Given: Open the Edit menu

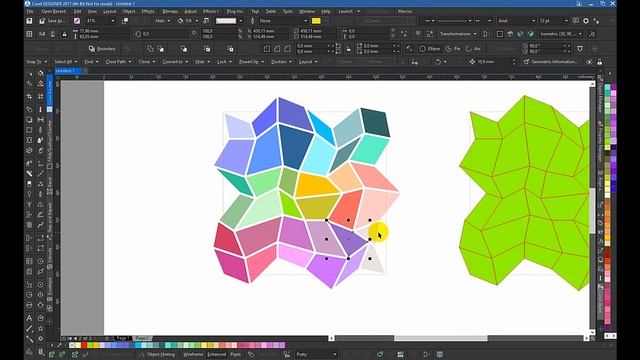Looking at the screenshot, I should [78, 11].
